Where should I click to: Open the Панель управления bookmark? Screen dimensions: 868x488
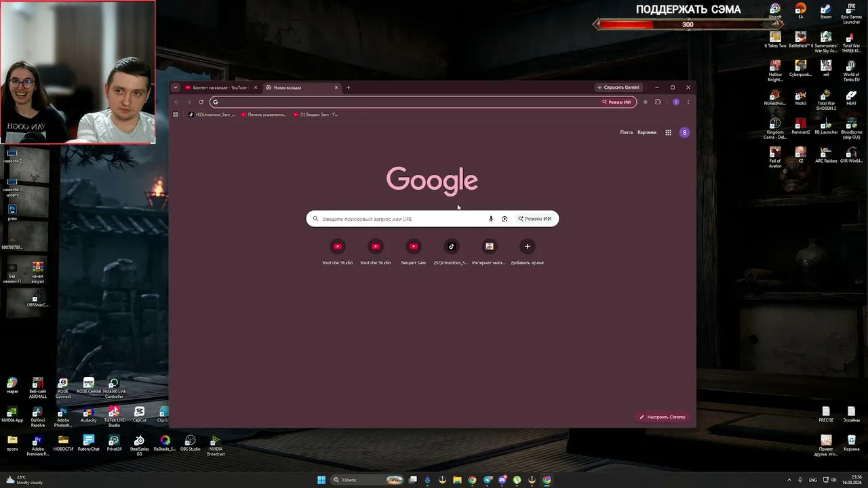263,115
